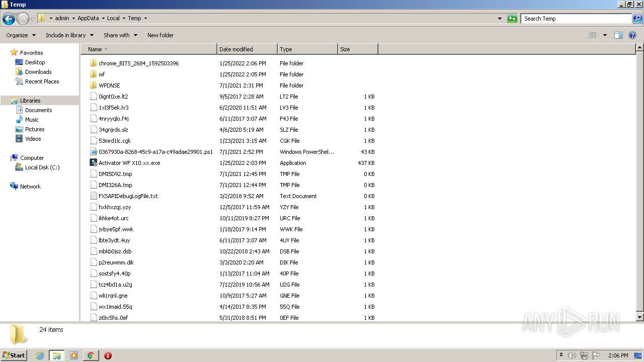Launch Internet Explorer from the taskbar

[x=40, y=355]
